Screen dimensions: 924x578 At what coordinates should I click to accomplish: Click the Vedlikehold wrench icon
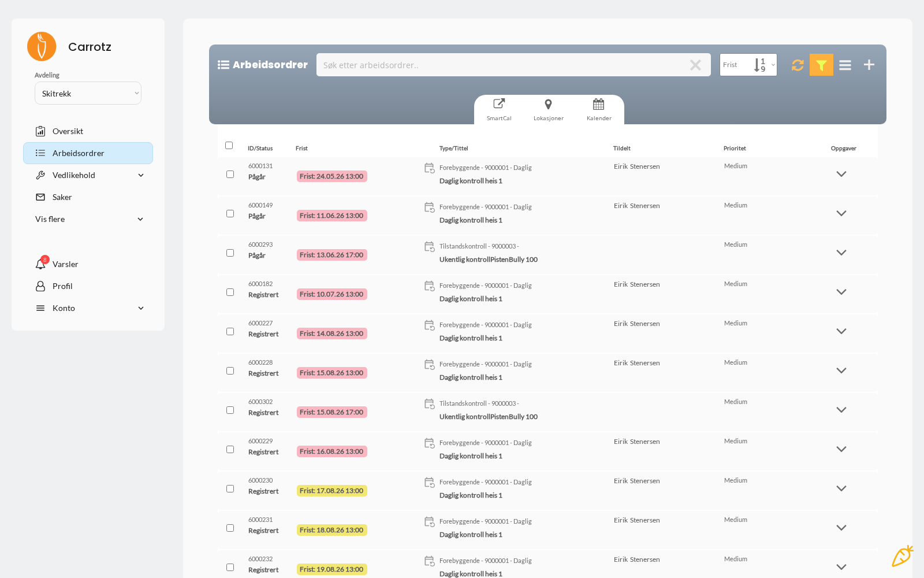(x=40, y=175)
